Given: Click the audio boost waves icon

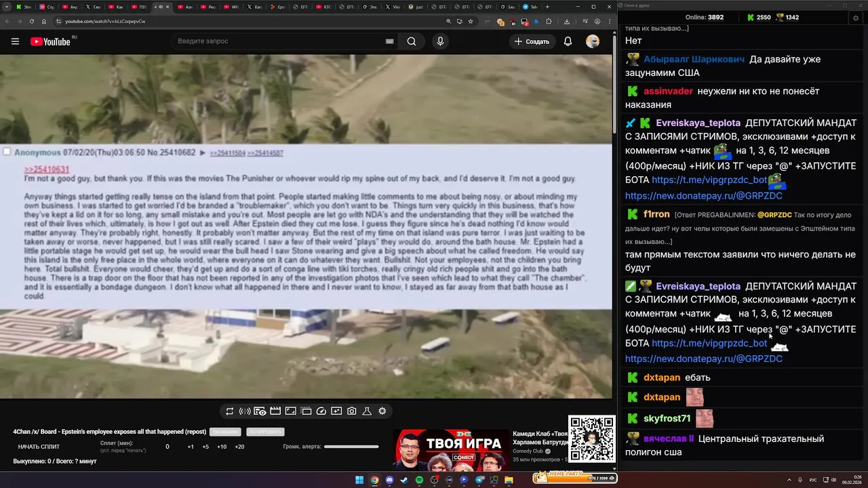Looking at the screenshot, I should coord(245,411).
